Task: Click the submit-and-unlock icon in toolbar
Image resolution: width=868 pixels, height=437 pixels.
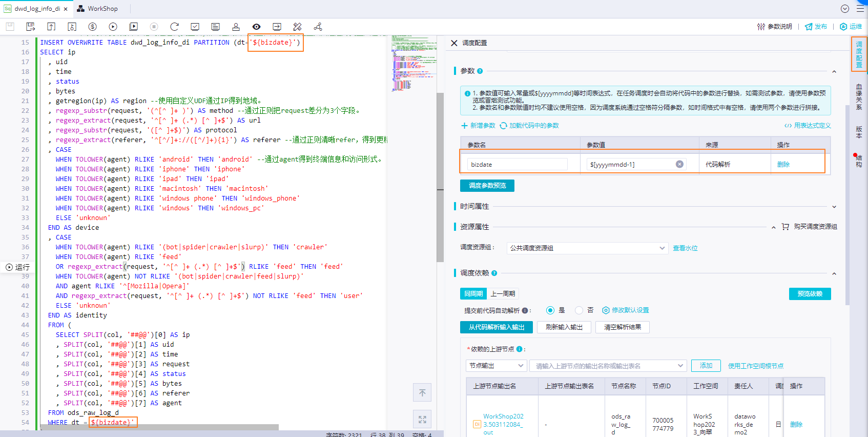Action: pyautogui.click(x=72, y=27)
